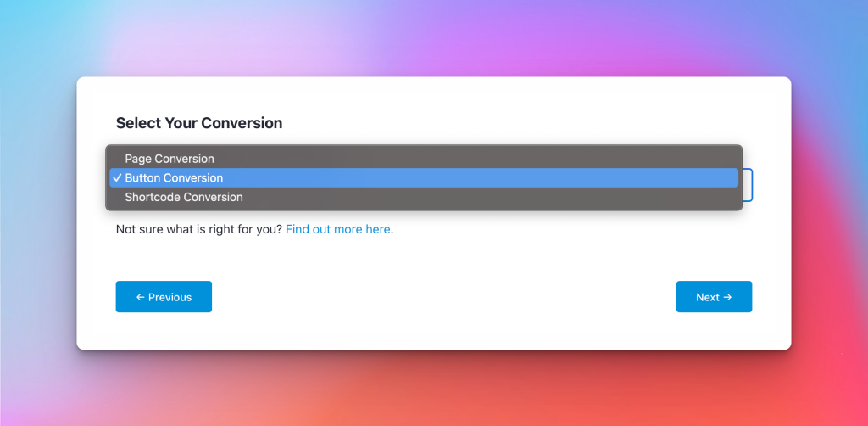Pick Shortcode Conversion in the list

pos(424,197)
